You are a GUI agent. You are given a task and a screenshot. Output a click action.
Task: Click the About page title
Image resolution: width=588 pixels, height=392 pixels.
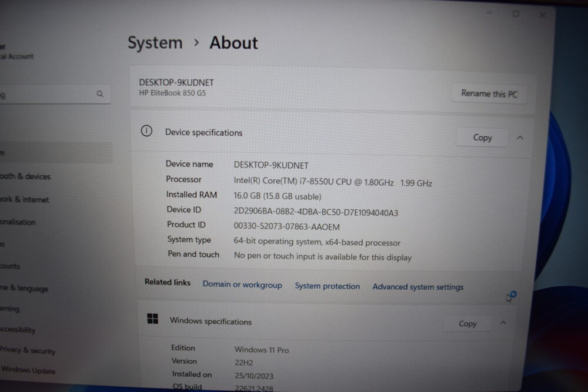click(233, 43)
